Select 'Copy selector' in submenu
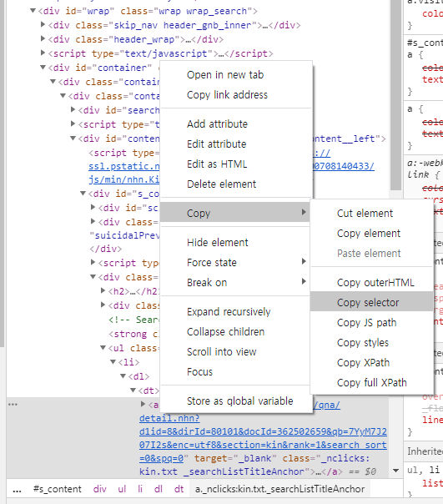The width and height of the screenshot is (443, 504). (x=372, y=302)
